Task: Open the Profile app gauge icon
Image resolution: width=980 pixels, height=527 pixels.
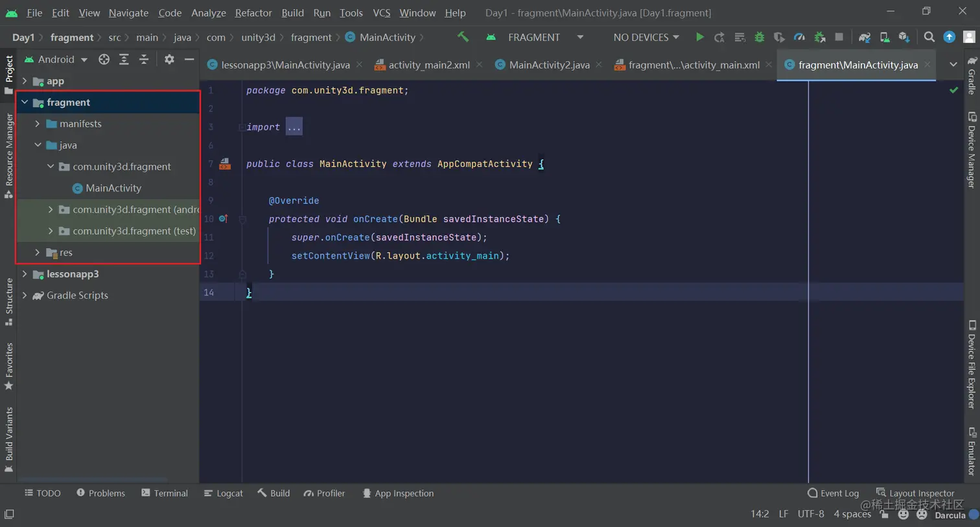Action: pyautogui.click(x=799, y=38)
